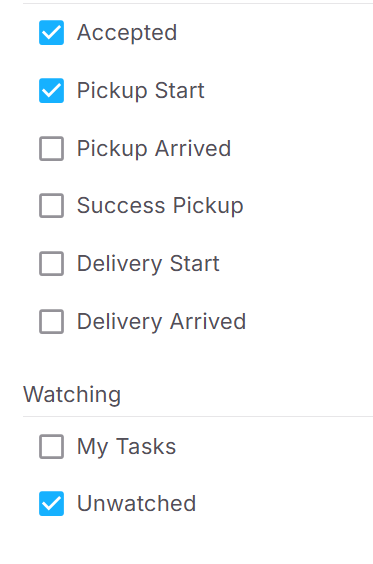Click the white checkmark in Unwatched box
The width and height of the screenshot is (373, 564).
coord(51,504)
